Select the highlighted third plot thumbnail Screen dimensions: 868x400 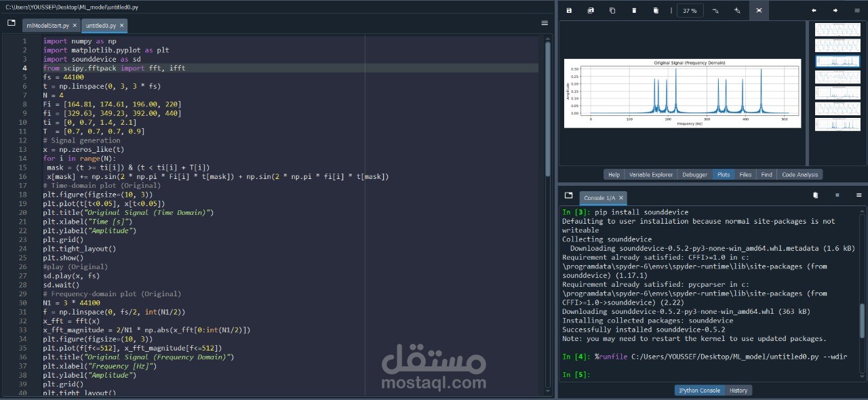[837, 61]
